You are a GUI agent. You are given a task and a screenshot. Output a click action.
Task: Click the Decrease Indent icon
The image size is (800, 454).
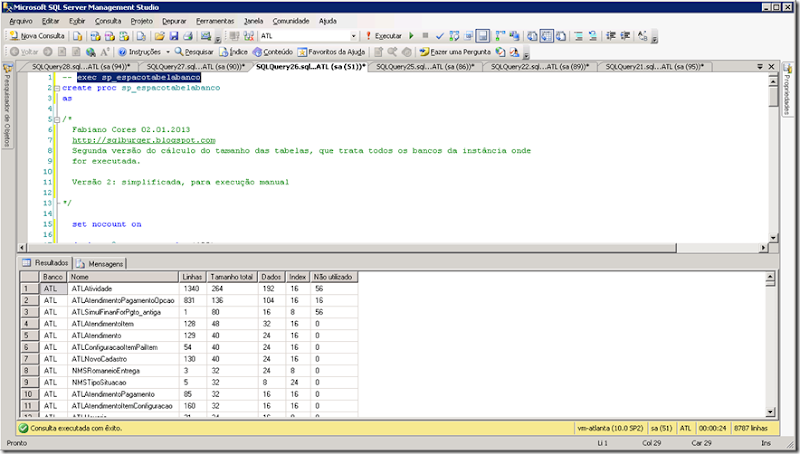(611, 36)
